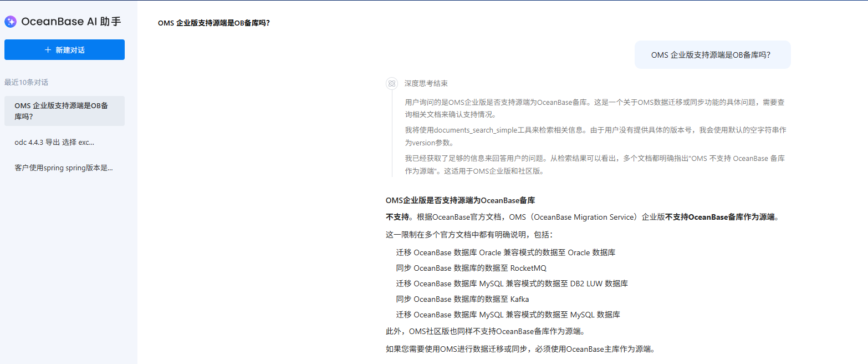The width and height of the screenshot is (868, 364).
Task: Click answer heading OMS企业版是否支持源端为OceanBase备库
Action: tap(460, 200)
